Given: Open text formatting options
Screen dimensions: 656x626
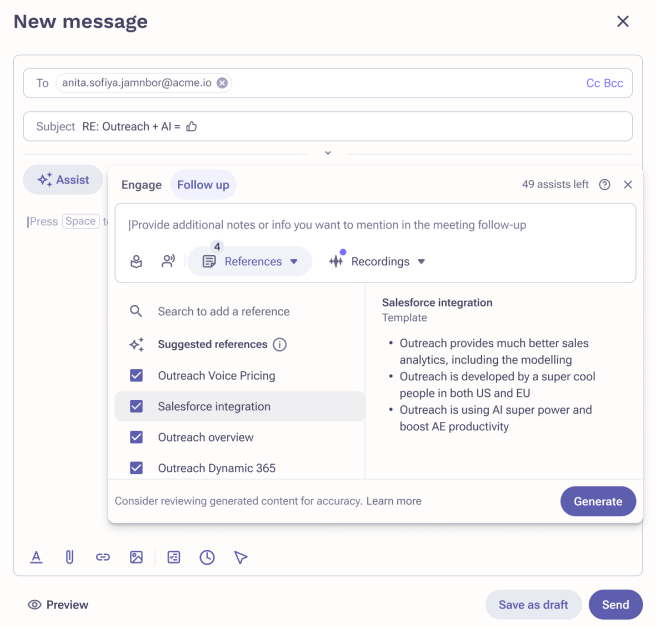Looking at the screenshot, I should click(36, 557).
